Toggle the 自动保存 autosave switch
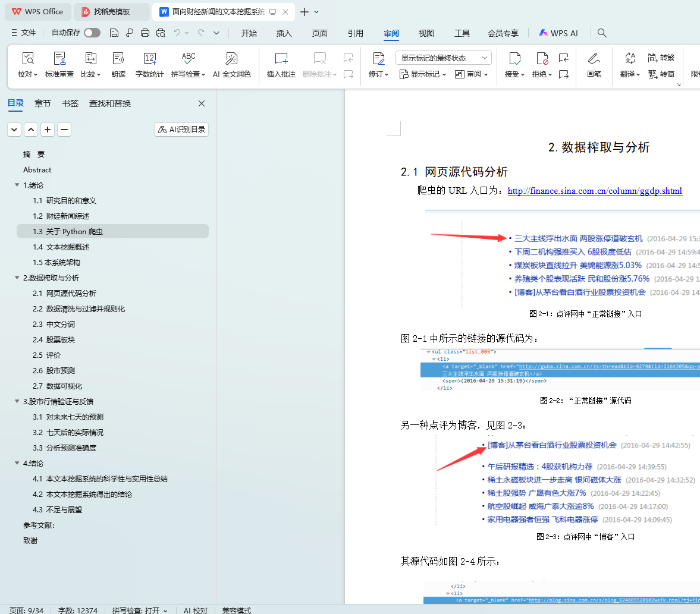Screen dimensions: 700x614 coord(92,33)
